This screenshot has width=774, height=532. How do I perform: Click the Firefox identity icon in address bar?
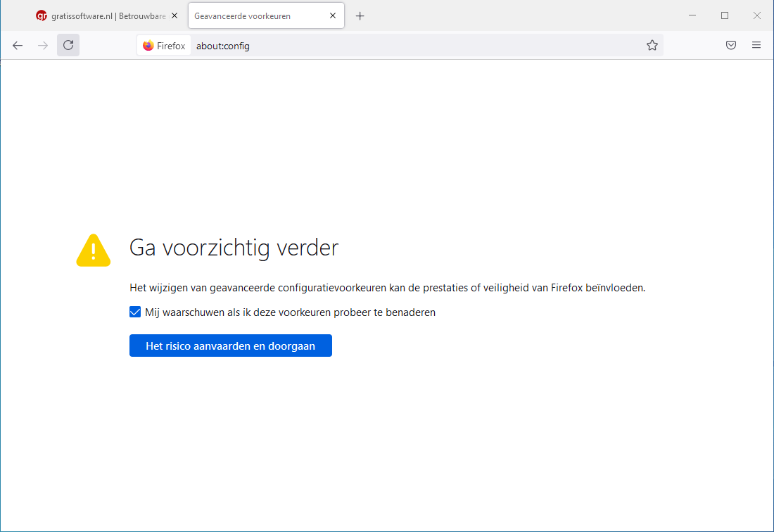coord(164,46)
